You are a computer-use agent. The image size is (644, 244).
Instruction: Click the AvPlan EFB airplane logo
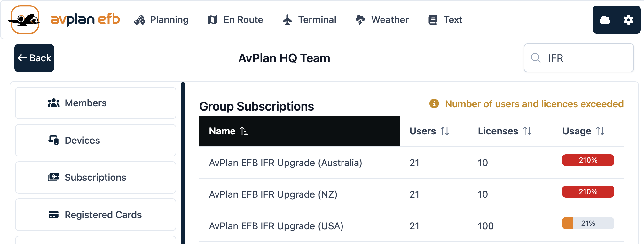(x=25, y=20)
